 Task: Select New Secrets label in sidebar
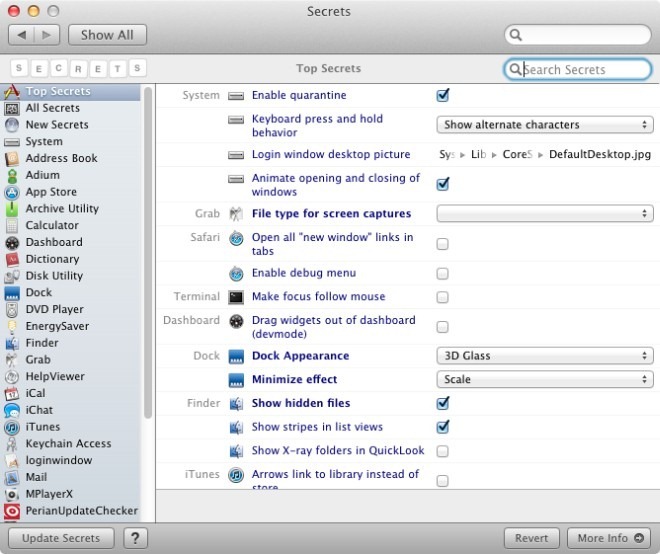[57, 125]
